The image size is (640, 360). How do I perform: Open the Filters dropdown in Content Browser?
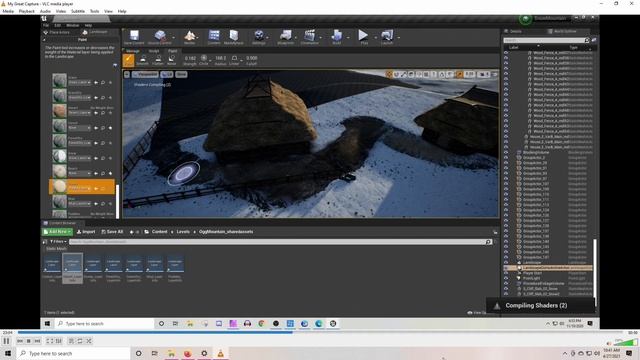pos(58,242)
